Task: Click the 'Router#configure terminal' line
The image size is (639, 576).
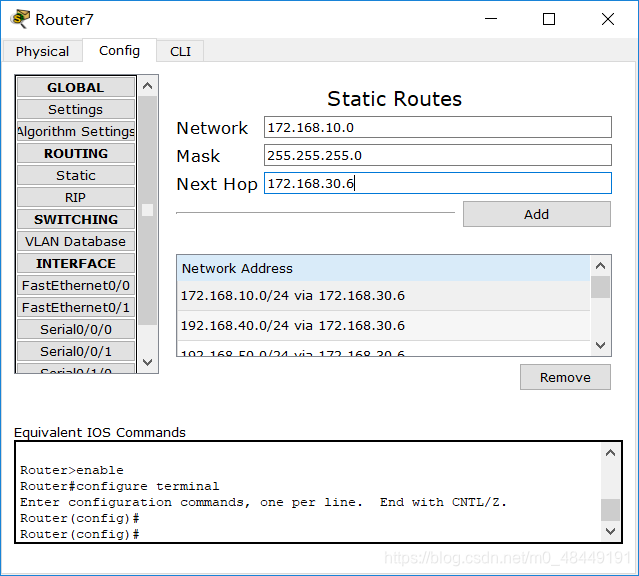Action: [119, 486]
